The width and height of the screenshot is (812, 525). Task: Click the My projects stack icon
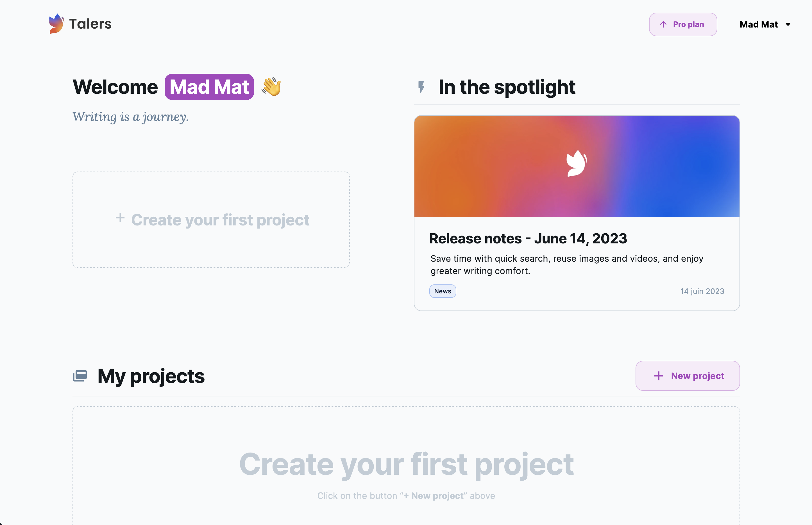click(x=80, y=376)
